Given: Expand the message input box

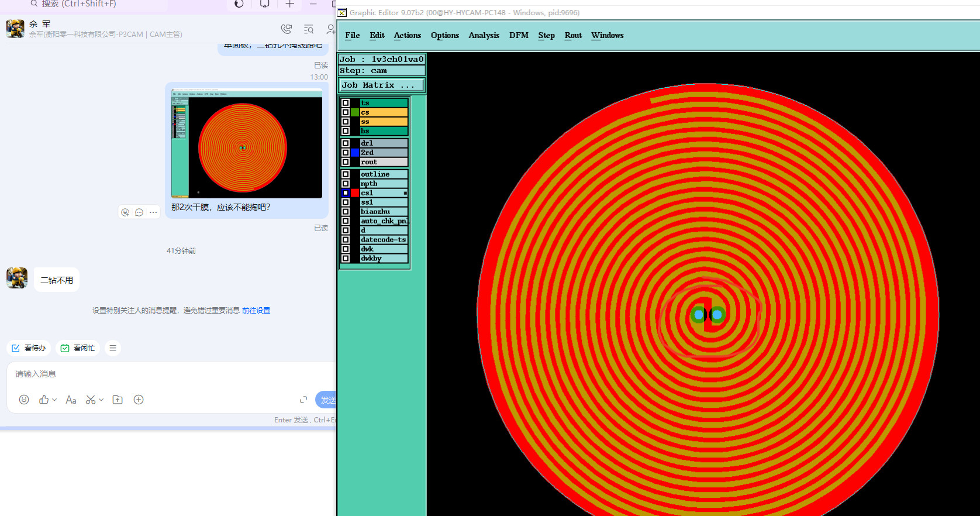Looking at the screenshot, I should (x=303, y=400).
